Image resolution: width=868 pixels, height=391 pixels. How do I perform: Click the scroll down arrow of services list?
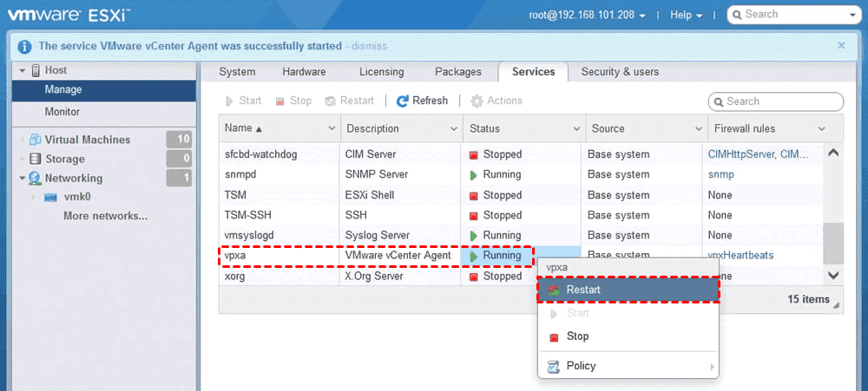(x=833, y=275)
